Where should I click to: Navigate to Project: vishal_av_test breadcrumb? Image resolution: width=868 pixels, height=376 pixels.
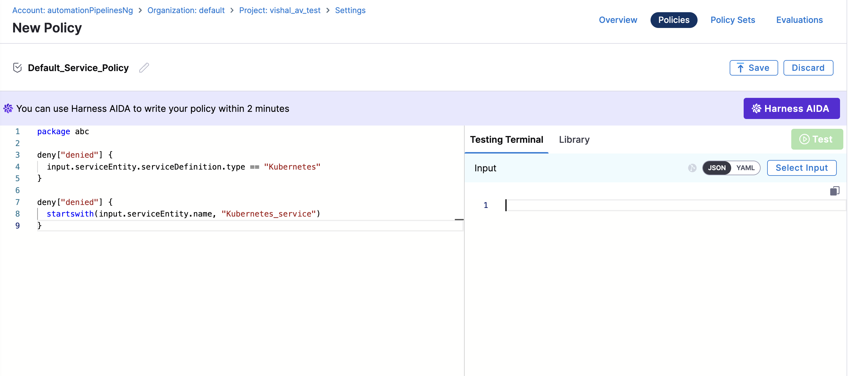click(x=279, y=10)
